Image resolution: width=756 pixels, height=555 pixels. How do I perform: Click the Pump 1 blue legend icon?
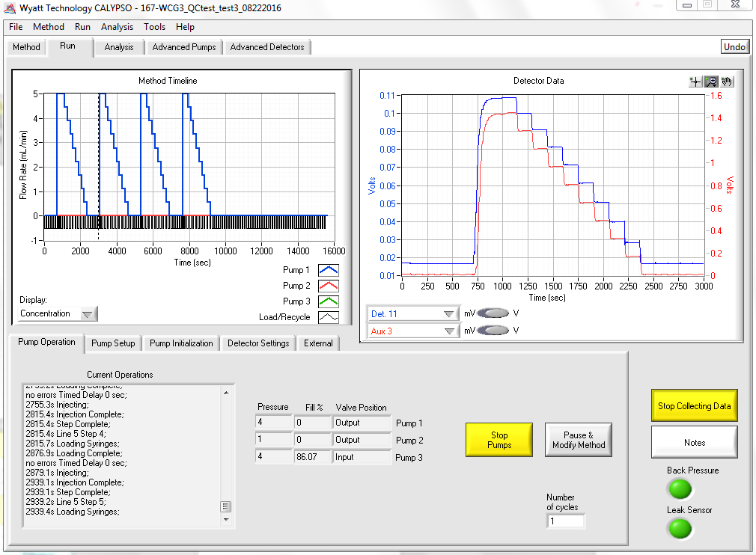click(329, 270)
